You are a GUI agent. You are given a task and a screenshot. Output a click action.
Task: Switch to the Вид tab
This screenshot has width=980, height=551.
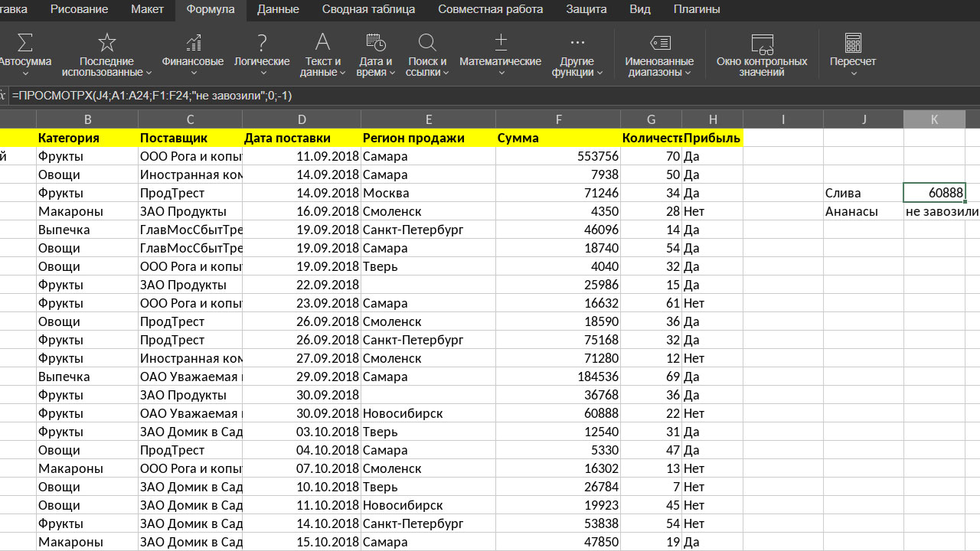[640, 10]
